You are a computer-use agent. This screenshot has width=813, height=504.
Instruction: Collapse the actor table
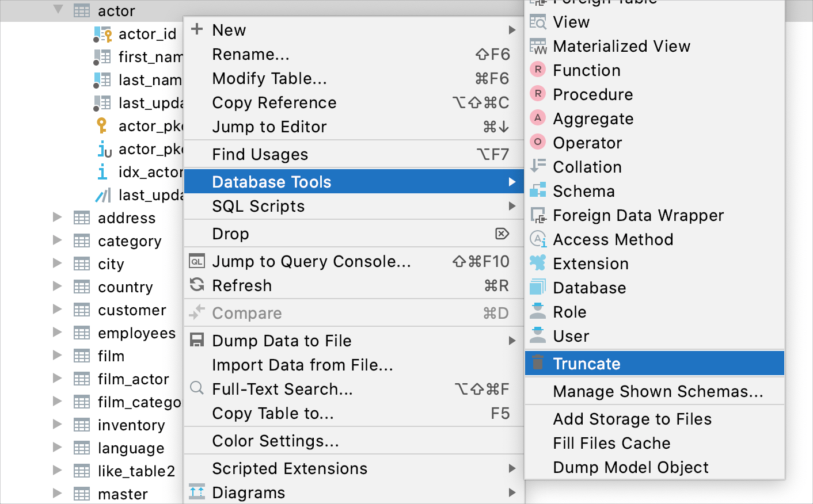point(56,10)
